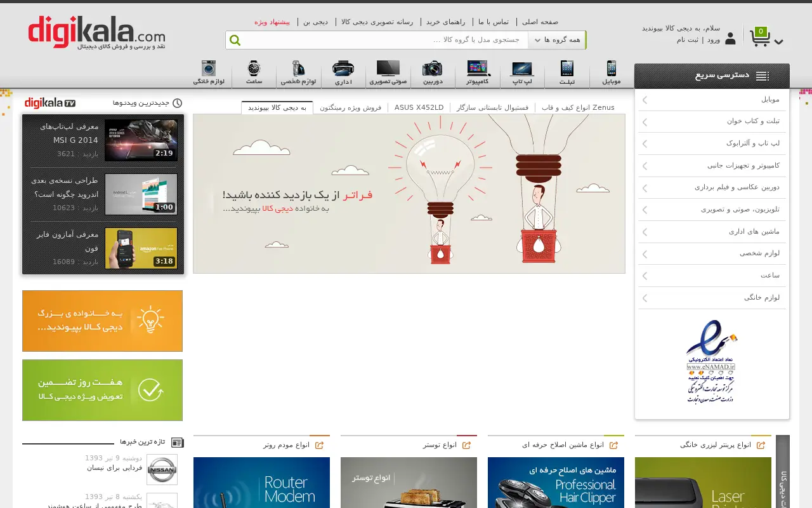This screenshot has height=508, width=812.
Task: Play the MSI G 2014 video thumbnail
Action: [141, 140]
